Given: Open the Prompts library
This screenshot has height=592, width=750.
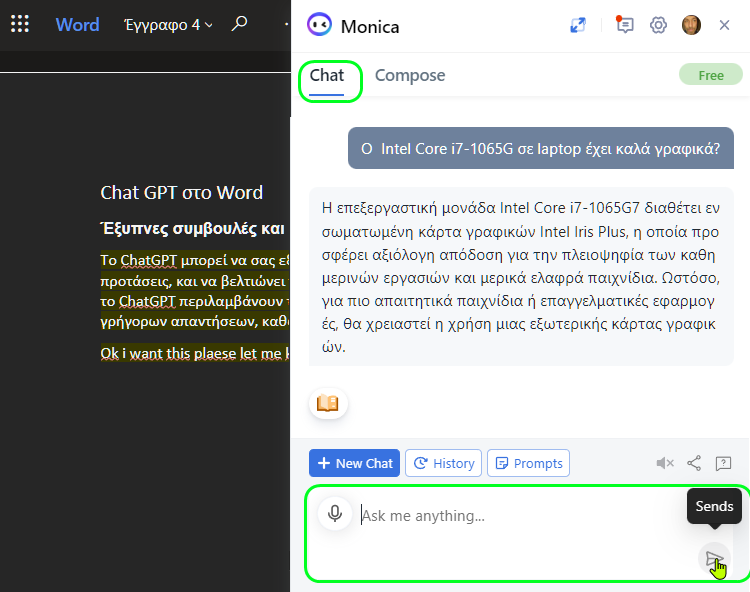Looking at the screenshot, I should (528, 463).
